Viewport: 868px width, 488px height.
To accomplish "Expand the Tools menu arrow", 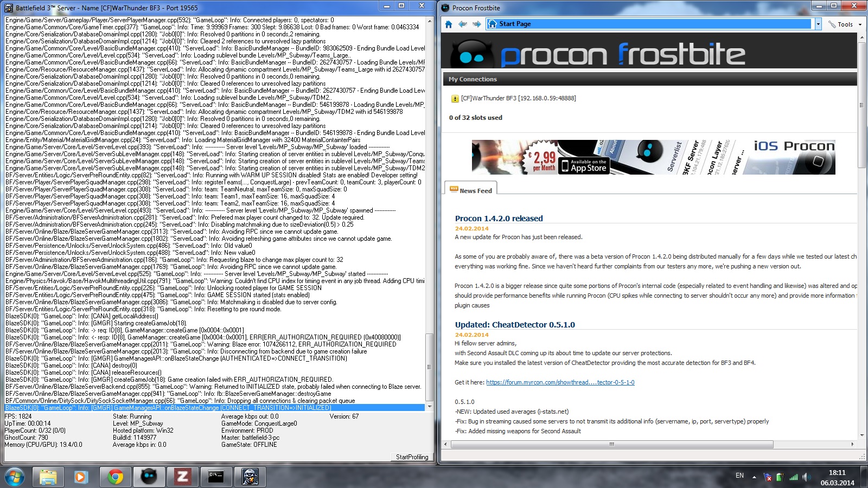I will (x=860, y=24).
